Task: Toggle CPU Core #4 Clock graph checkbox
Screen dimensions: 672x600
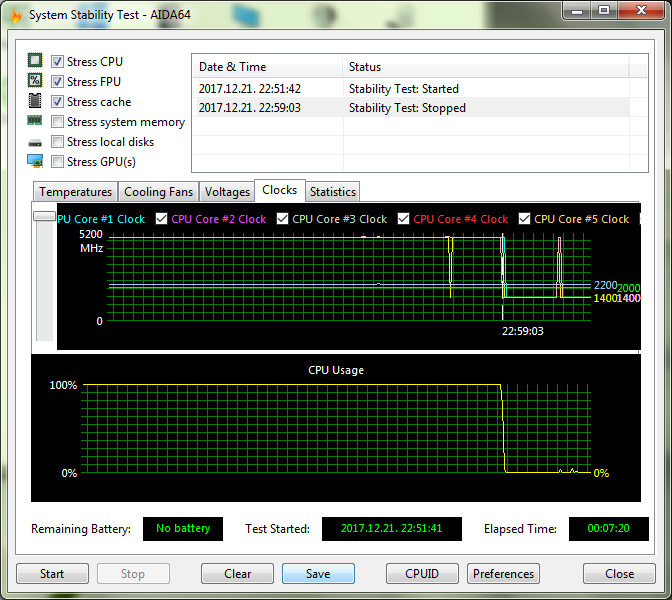Action: pos(403,219)
